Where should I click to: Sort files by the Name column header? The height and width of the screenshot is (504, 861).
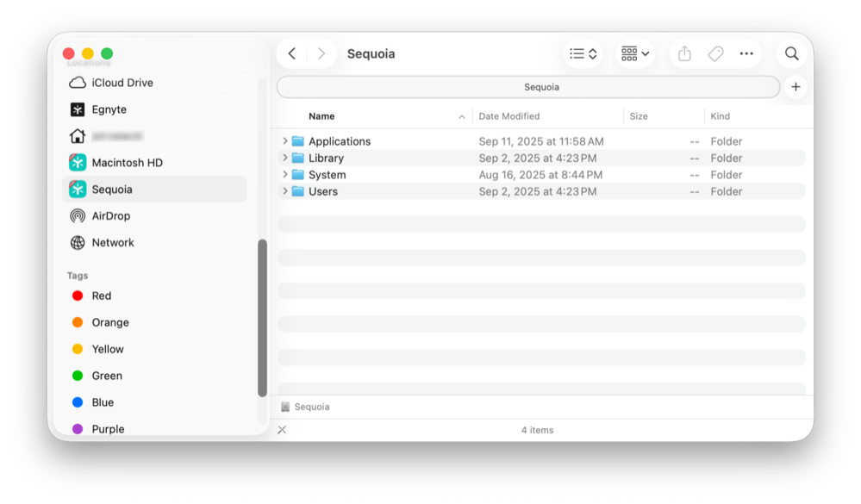(x=321, y=115)
